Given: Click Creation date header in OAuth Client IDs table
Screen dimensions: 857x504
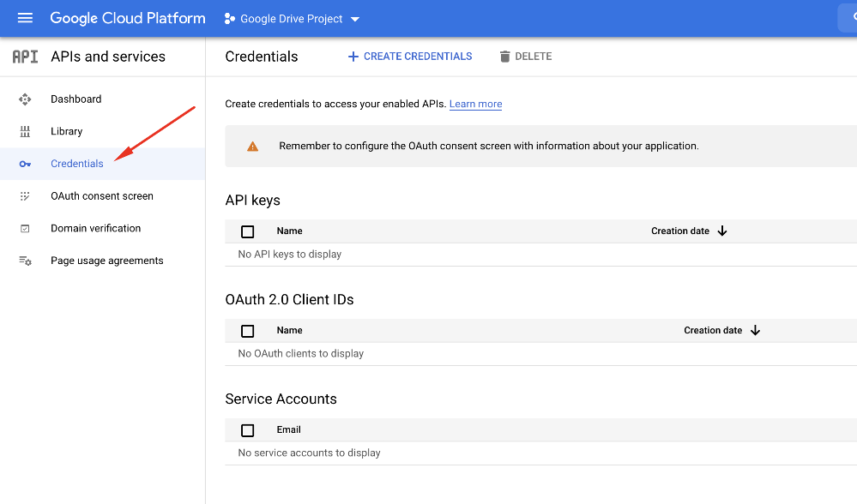Looking at the screenshot, I should tap(713, 330).
